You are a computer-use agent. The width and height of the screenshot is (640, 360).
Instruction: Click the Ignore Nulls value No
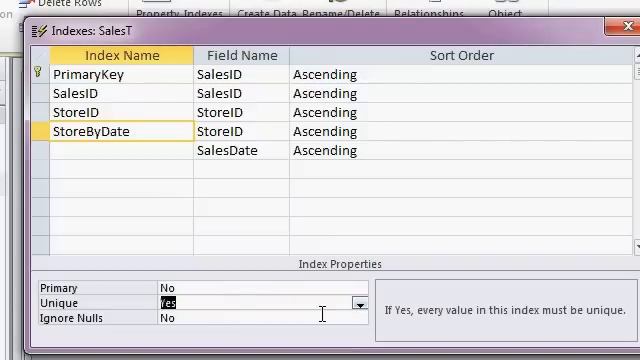(x=262, y=318)
